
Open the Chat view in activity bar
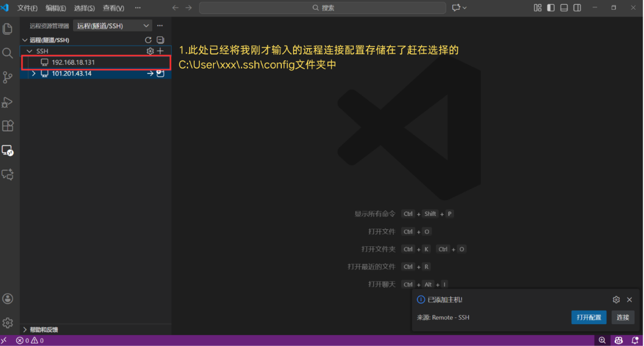7,175
